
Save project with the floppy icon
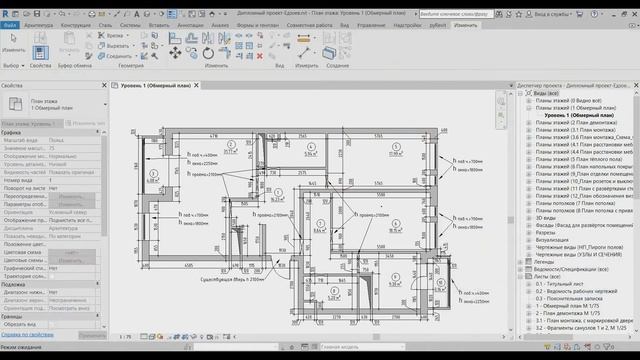[x=37, y=14]
